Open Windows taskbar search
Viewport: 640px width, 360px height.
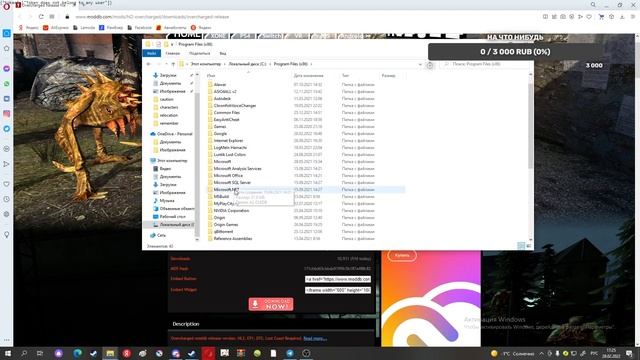coord(24,353)
